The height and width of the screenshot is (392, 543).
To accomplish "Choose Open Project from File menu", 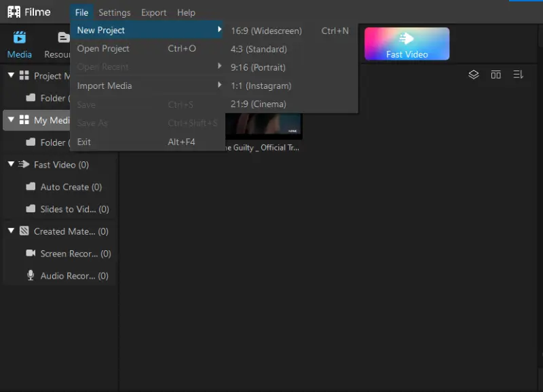I will coord(147,48).
